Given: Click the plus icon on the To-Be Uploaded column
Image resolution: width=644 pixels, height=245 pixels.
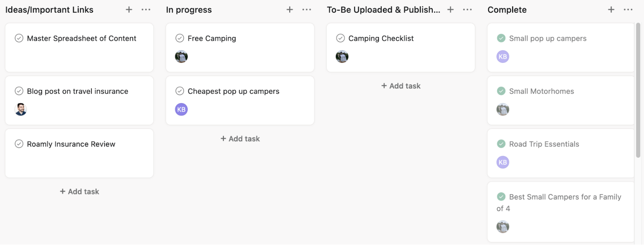Looking at the screenshot, I should (450, 9).
